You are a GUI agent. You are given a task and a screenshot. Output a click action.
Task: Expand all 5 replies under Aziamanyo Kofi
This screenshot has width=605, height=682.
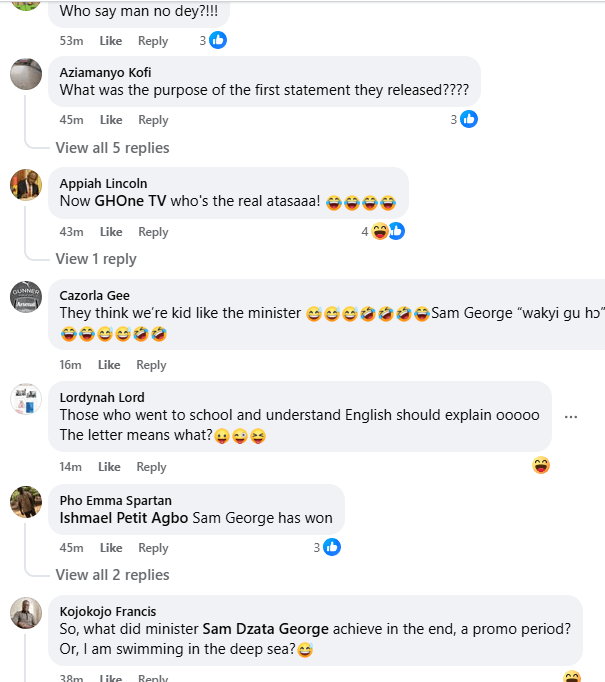tap(112, 148)
